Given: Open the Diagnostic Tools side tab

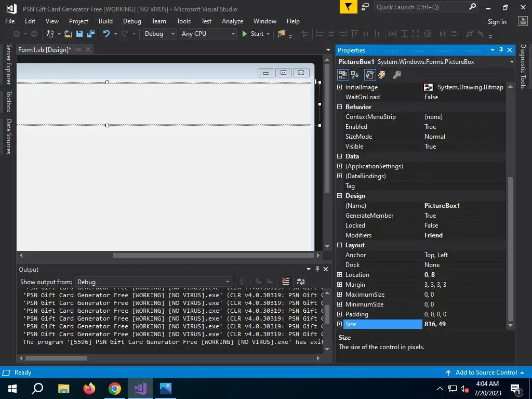Looking at the screenshot, I should point(523,66).
